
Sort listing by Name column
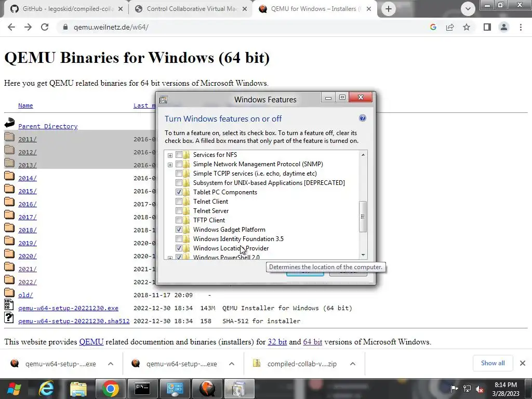[25, 105]
